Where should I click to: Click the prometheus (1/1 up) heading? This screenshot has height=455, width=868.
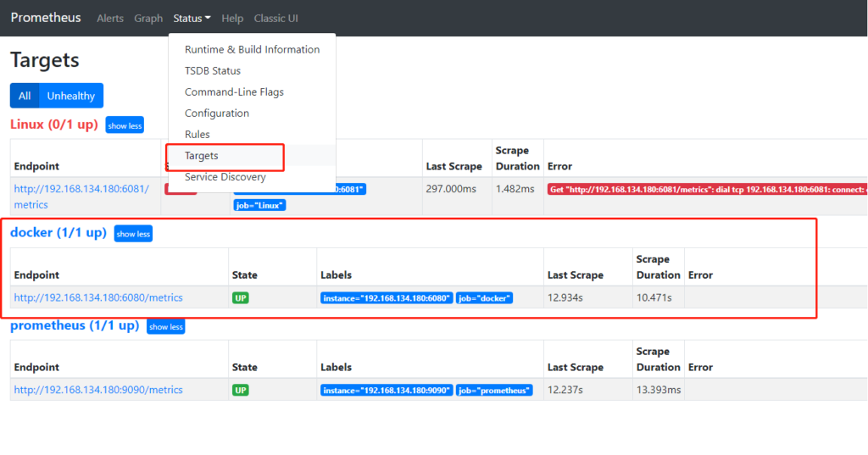point(75,325)
